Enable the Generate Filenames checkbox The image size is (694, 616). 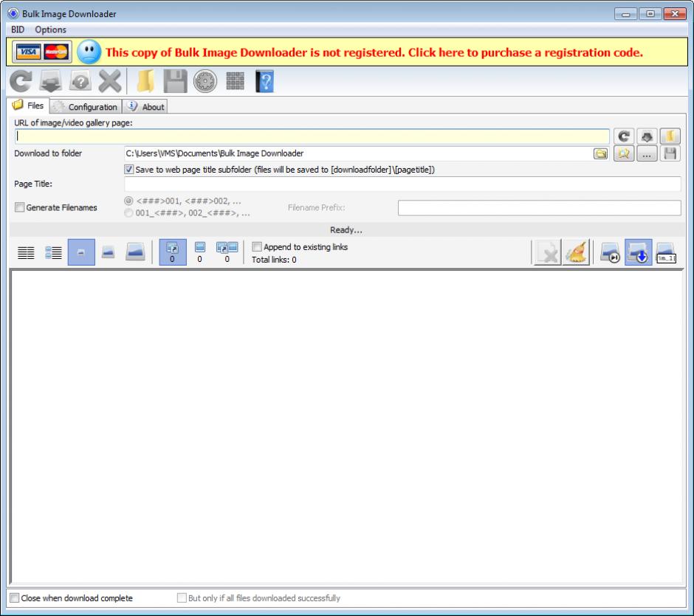pyautogui.click(x=19, y=207)
